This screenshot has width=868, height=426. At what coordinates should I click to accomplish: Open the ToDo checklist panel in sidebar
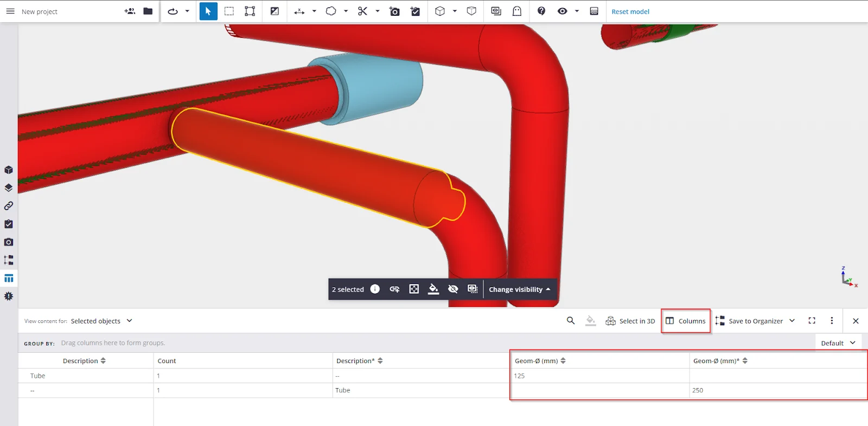tap(9, 224)
